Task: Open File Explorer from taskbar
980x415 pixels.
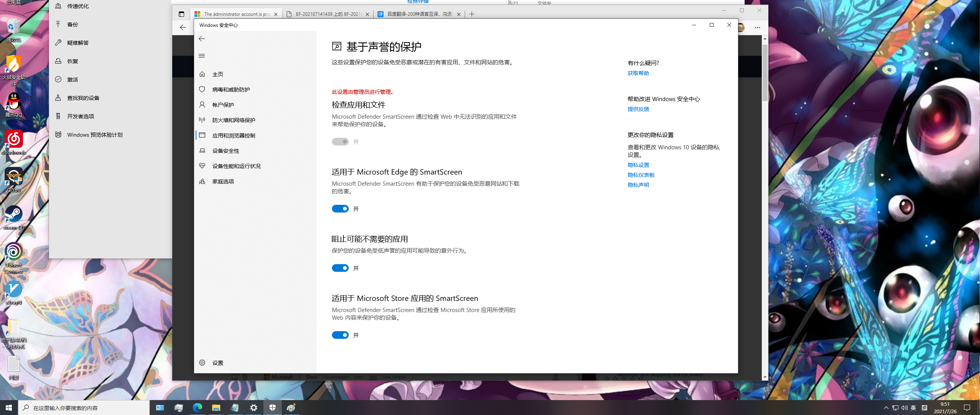Action: 216,408
